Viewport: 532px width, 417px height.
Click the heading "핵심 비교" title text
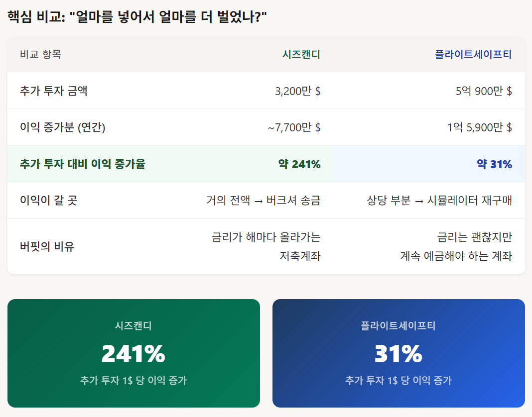pyautogui.click(x=137, y=17)
